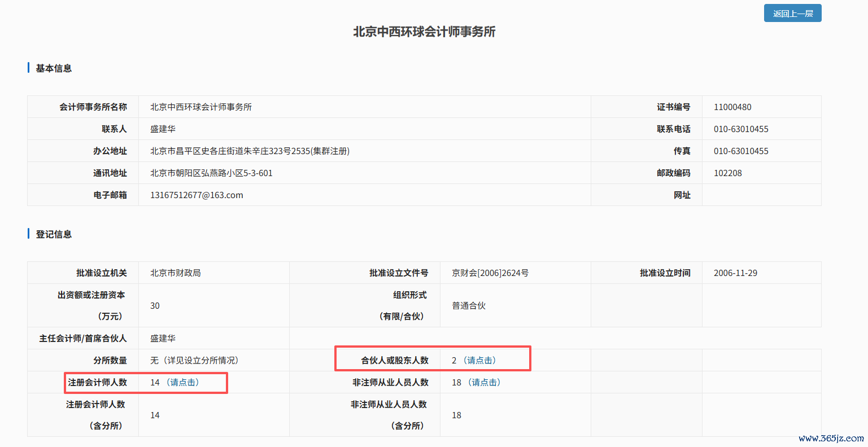Select the page title 北京中西环球会计师事务所
Screen dimensions: 868x447
[x=424, y=32]
